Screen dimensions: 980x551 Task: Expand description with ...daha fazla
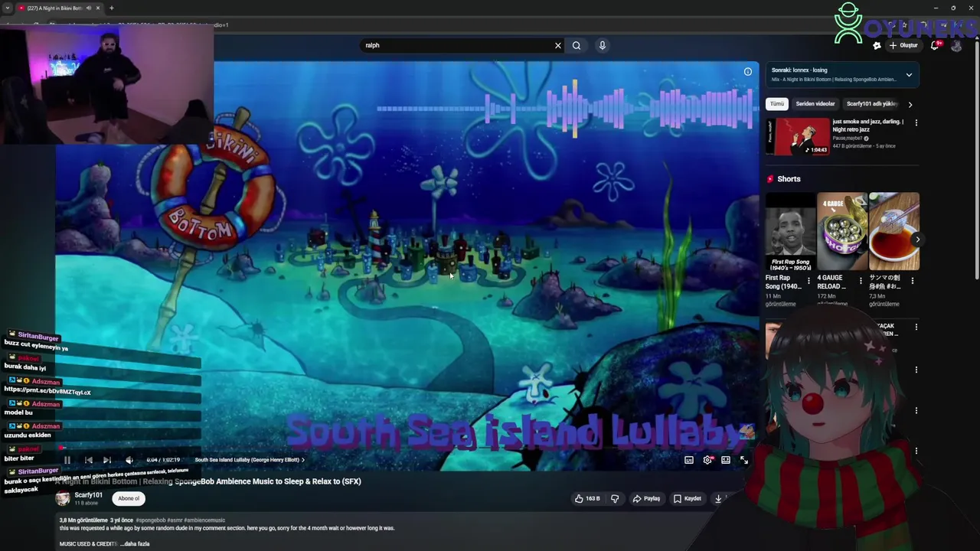pos(135,544)
